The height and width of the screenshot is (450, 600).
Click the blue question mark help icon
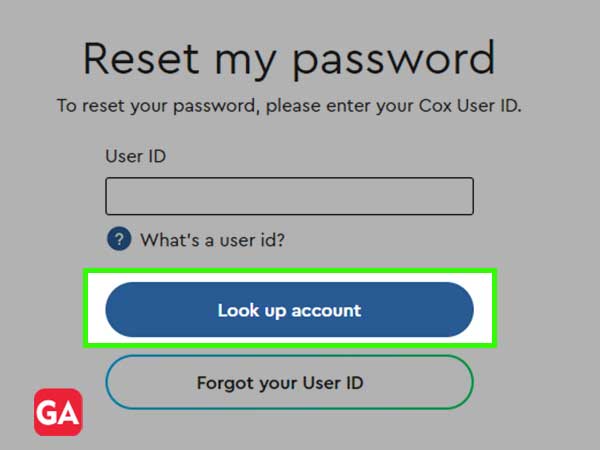[119, 239]
